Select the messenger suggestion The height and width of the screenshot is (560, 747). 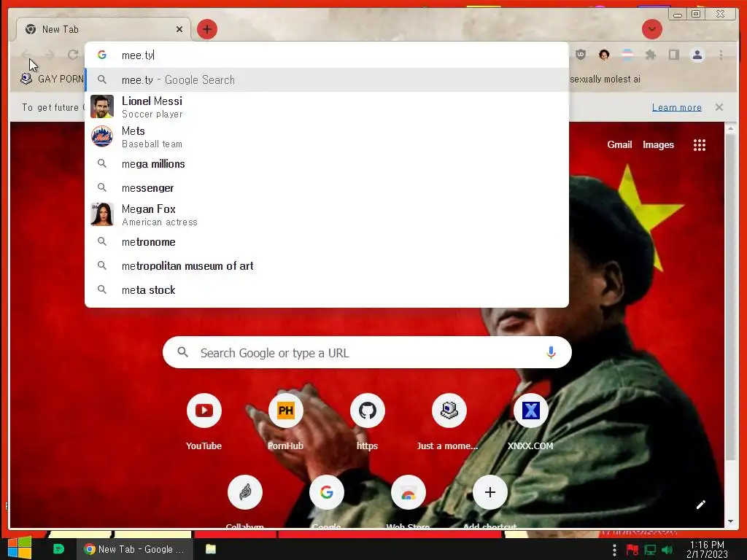[x=327, y=187]
